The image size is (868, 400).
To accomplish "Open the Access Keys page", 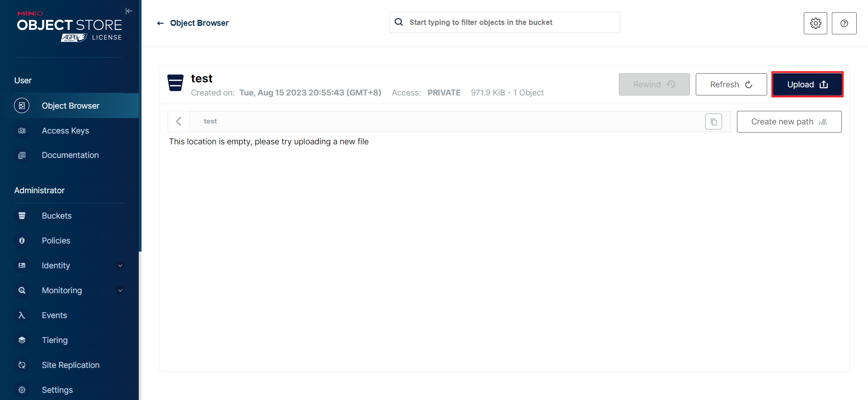I will pos(65,131).
